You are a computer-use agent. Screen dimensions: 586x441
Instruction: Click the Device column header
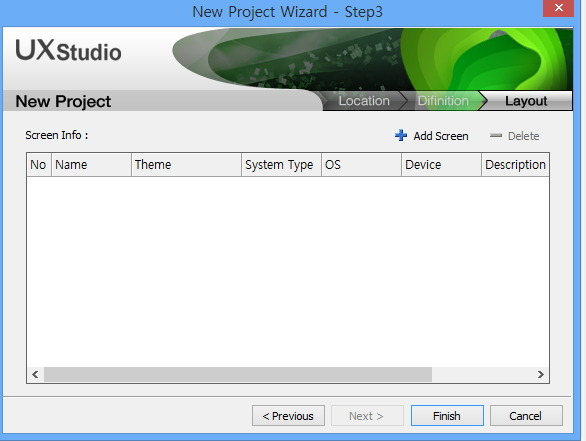(x=441, y=164)
